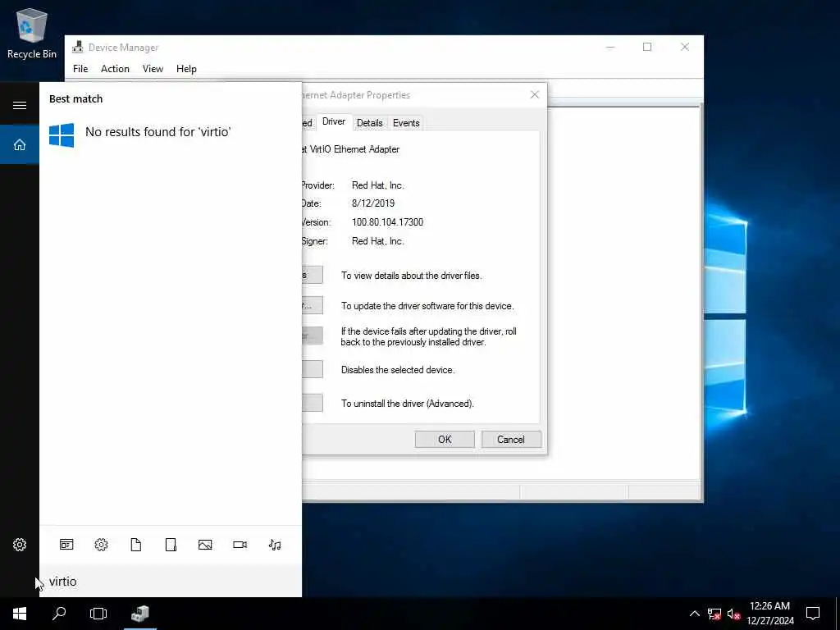This screenshot has width=840, height=630.
Task: Select the Home icon in search sidebar
Action: coord(20,144)
